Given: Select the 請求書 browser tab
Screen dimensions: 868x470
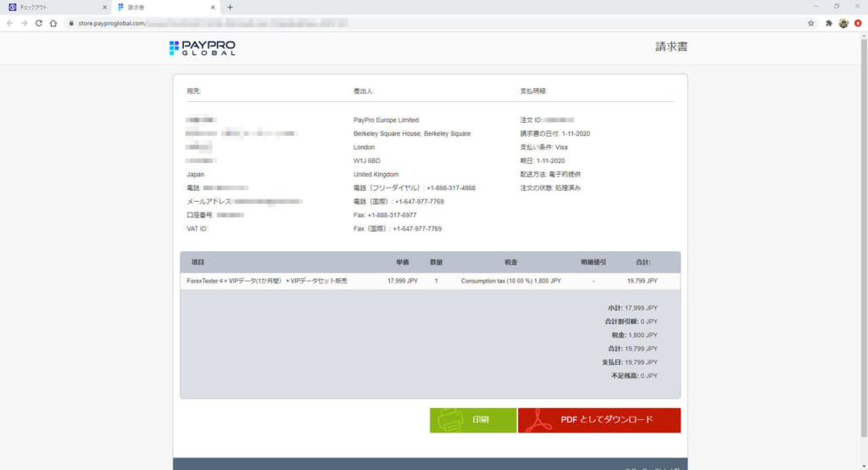Looking at the screenshot, I should pos(166,7).
